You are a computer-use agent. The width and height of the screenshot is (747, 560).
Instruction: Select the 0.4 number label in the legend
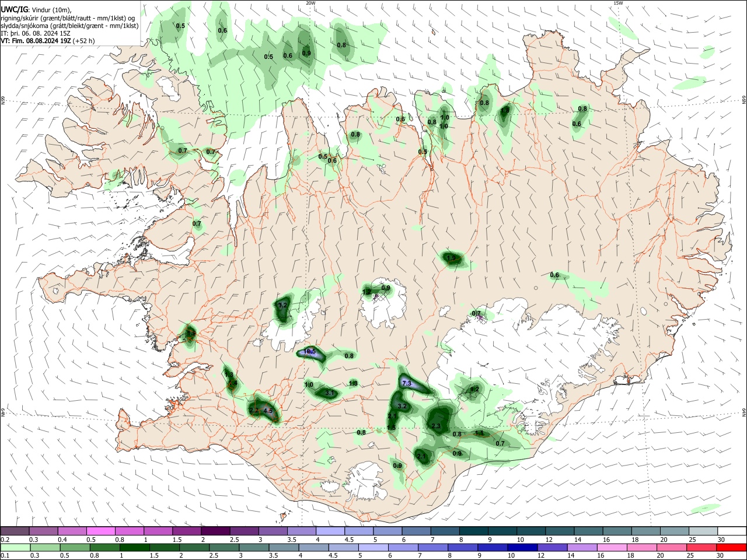click(62, 540)
